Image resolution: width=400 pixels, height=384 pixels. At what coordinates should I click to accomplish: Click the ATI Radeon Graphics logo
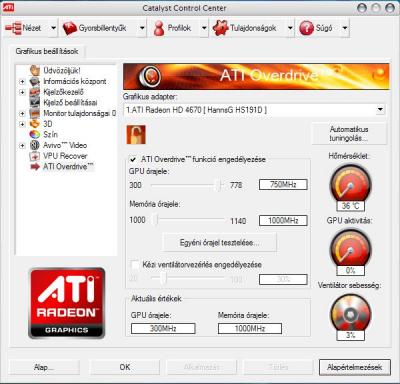click(67, 303)
